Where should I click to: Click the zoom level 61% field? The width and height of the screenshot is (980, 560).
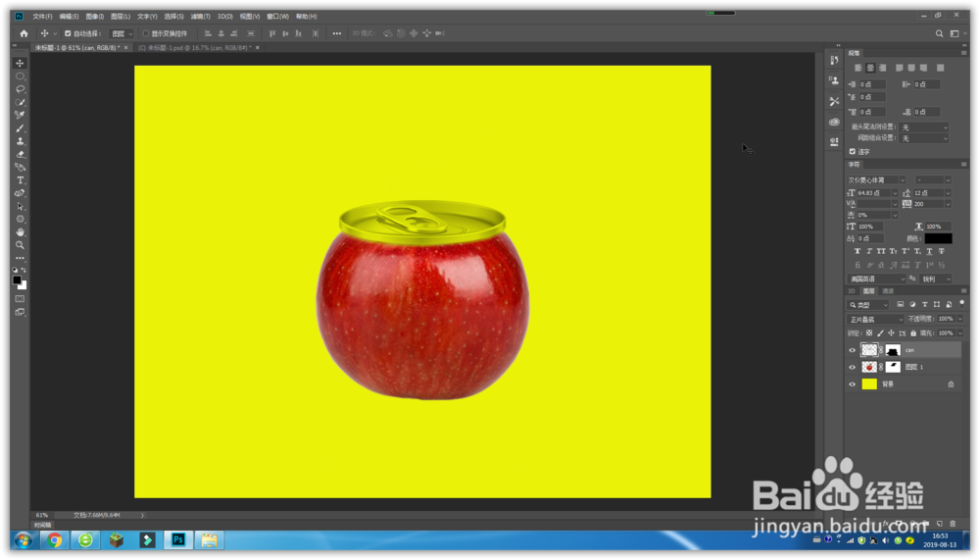click(x=42, y=516)
